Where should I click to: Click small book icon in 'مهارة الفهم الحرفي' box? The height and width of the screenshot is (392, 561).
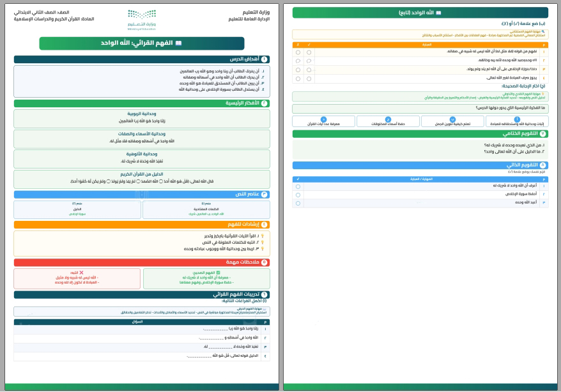pyautogui.click(x=265, y=309)
